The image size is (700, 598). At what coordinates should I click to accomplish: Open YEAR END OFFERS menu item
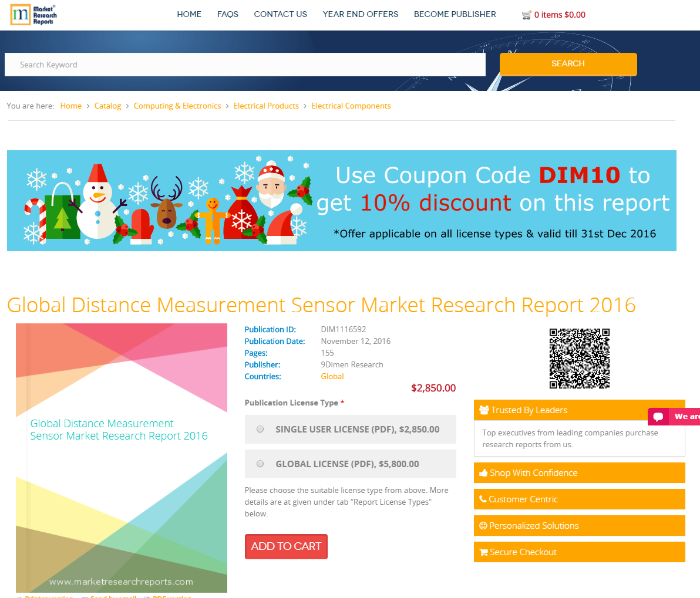[x=360, y=14]
